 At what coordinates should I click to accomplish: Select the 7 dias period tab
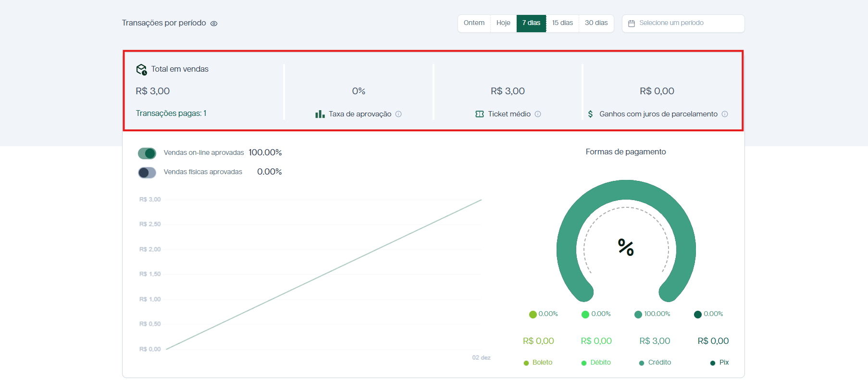tap(531, 23)
